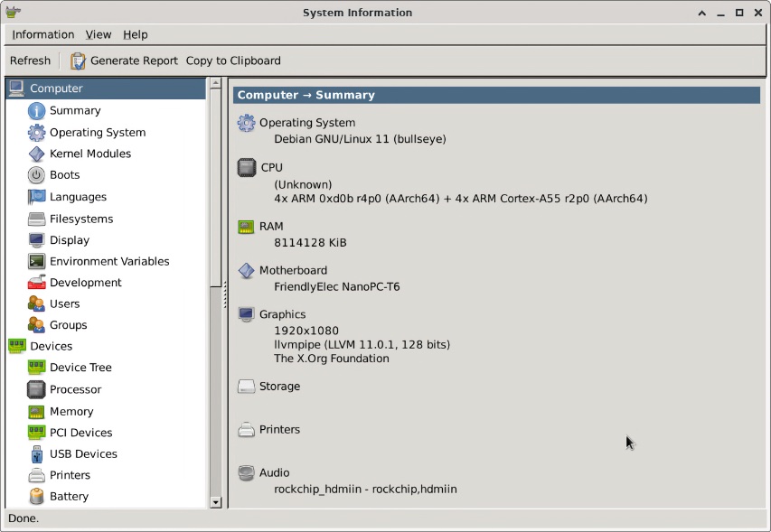The image size is (771, 532).
Task: Click the 'Audio' heading in summary
Action: [x=275, y=472]
